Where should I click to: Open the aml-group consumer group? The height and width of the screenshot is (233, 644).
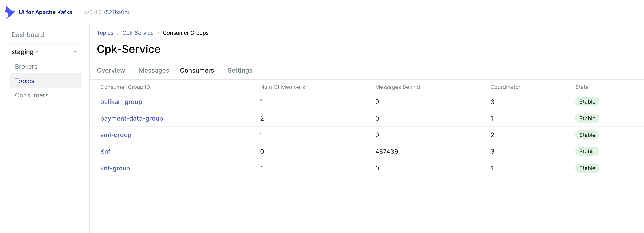pos(116,135)
